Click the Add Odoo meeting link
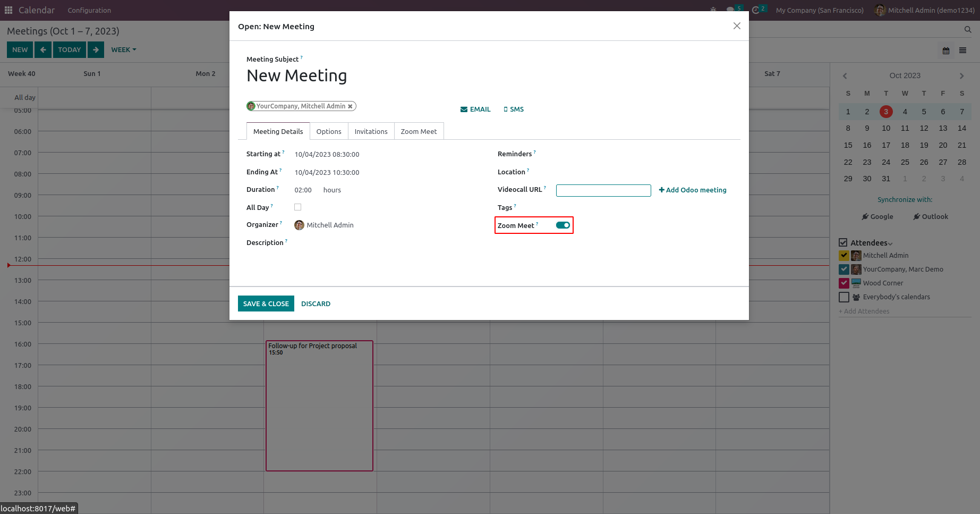The height and width of the screenshot is (514, 980). point(693,190)
